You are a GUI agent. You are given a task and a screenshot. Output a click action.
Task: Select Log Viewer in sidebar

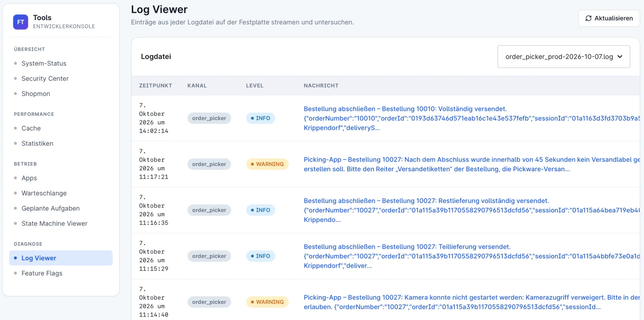61,258
